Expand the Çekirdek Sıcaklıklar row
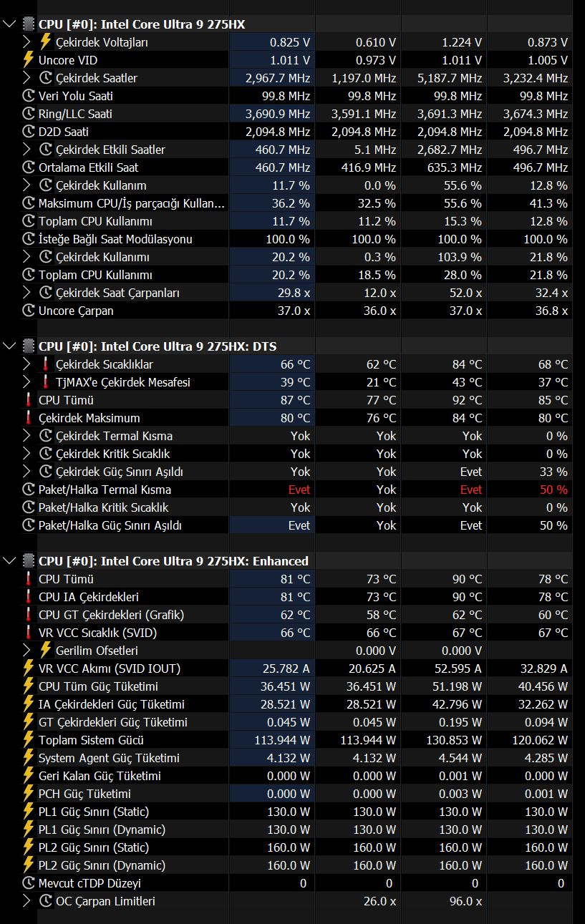Image resolution: width=585 pixels, height=924 pixels. 27,364
